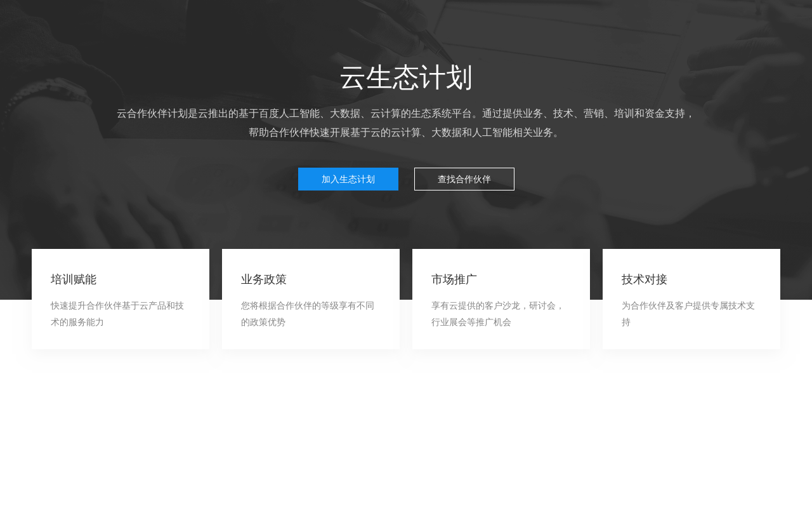The width and height of the screenshot is (812, 508).
Task: Open the 业务政策 card
Action: [x=311, y=298]
